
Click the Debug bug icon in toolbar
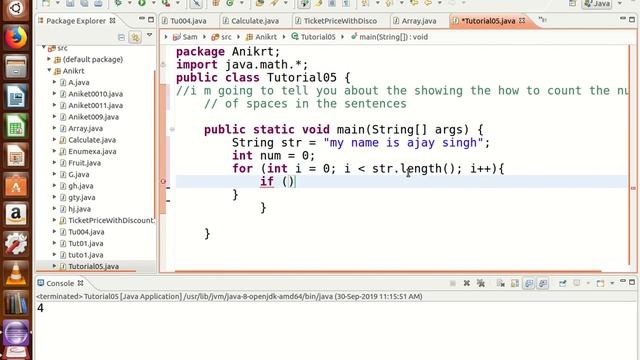(x=118, y=3)
